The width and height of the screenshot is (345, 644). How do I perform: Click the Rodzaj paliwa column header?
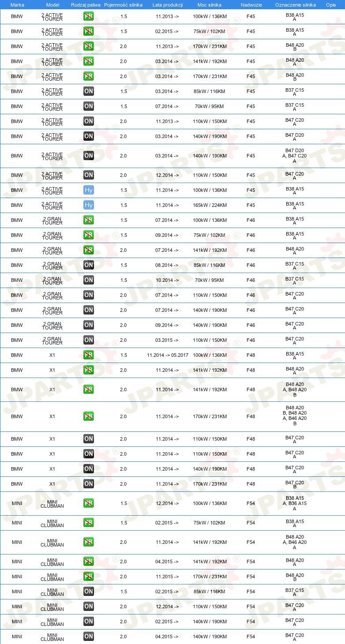86,5
